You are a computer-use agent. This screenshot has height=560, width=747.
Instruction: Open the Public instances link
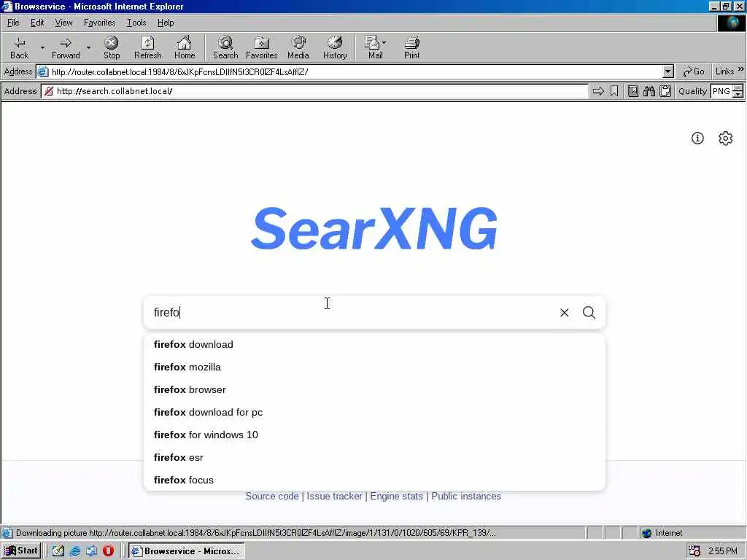466,496
